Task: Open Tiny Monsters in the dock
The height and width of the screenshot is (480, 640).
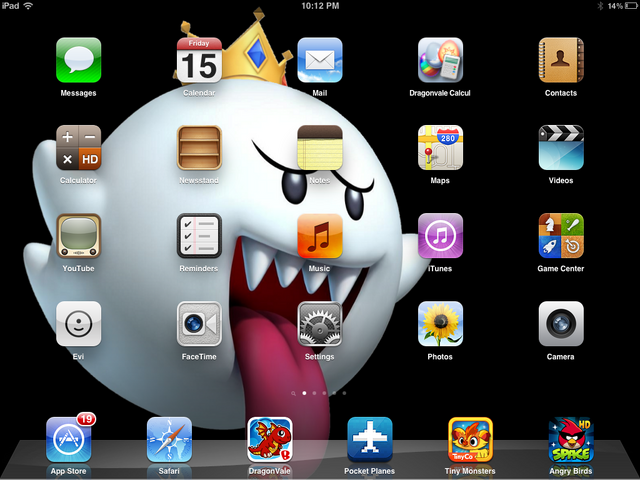Action: pyautogui.click(x=470, y=440)
